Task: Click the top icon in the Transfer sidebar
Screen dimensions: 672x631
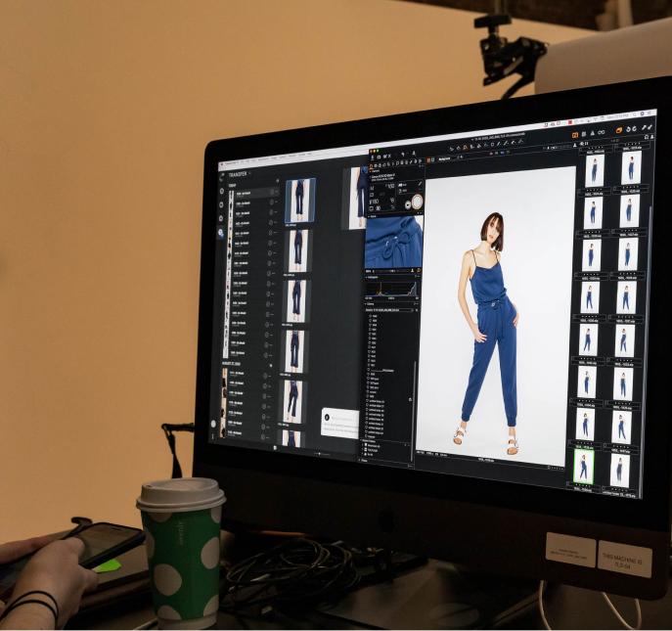Action: pyautogui.click(x=222, y=191)
